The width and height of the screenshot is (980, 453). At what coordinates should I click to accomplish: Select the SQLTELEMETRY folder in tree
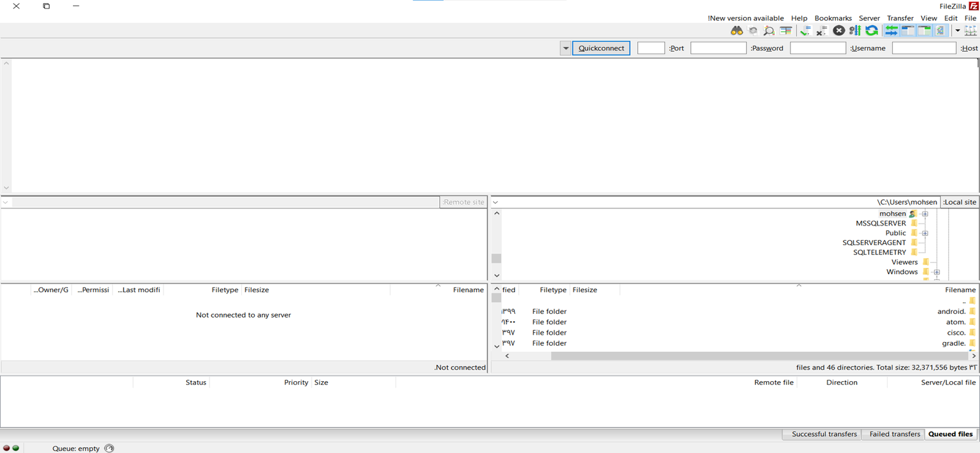[880, 253]
